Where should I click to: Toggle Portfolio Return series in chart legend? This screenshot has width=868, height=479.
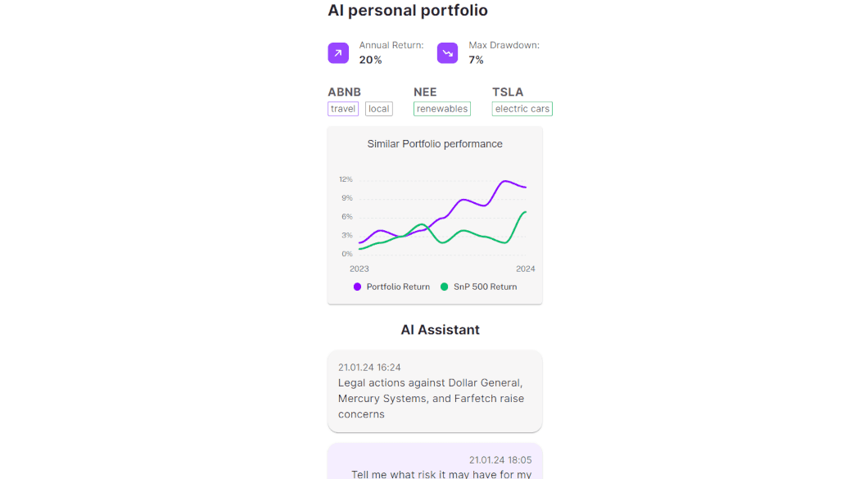[x=398, y=287]
